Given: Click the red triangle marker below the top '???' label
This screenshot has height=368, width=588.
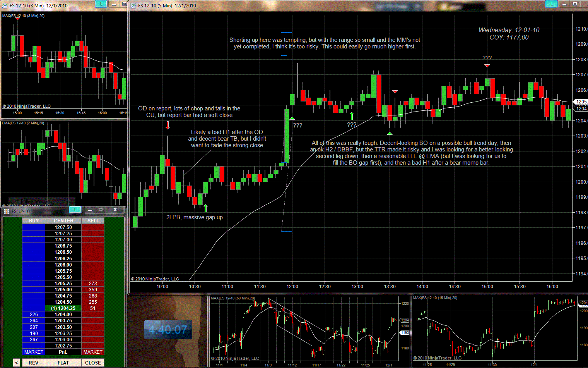Looking at the screenshot, I should 487,66.
